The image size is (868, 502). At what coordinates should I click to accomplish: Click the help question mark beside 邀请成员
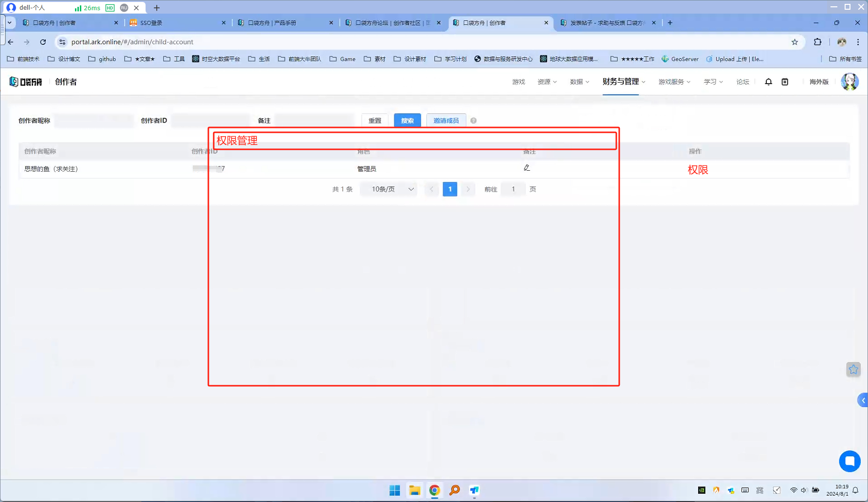pyautogui.click(x=473, y=121)
